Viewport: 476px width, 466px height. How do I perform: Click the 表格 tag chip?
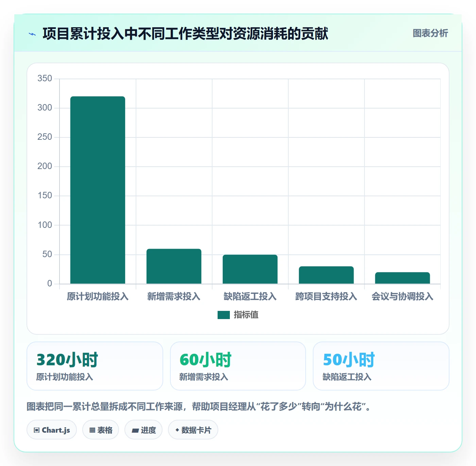click(x=101, y=430)
